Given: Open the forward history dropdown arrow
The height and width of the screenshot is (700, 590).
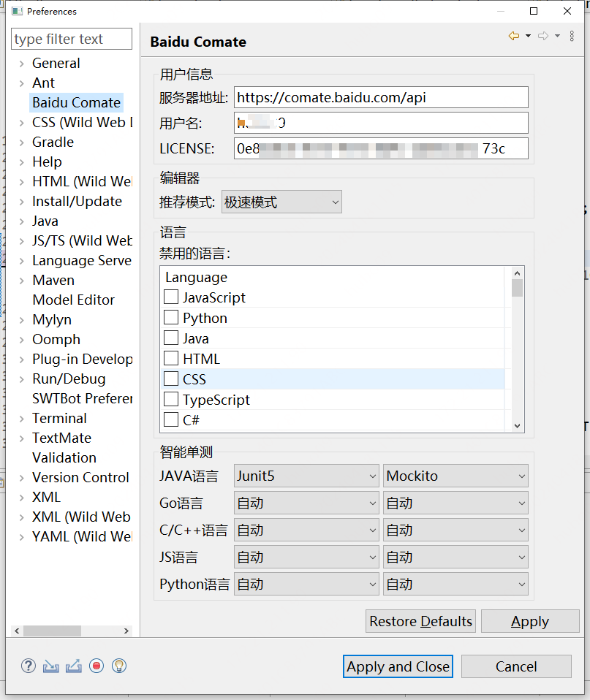Looking at the screenshot, I should pos(557,36).
